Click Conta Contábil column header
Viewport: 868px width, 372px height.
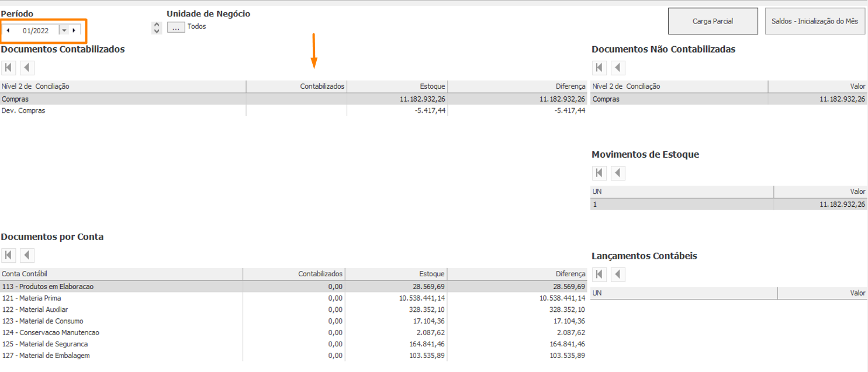click(121, 274)
